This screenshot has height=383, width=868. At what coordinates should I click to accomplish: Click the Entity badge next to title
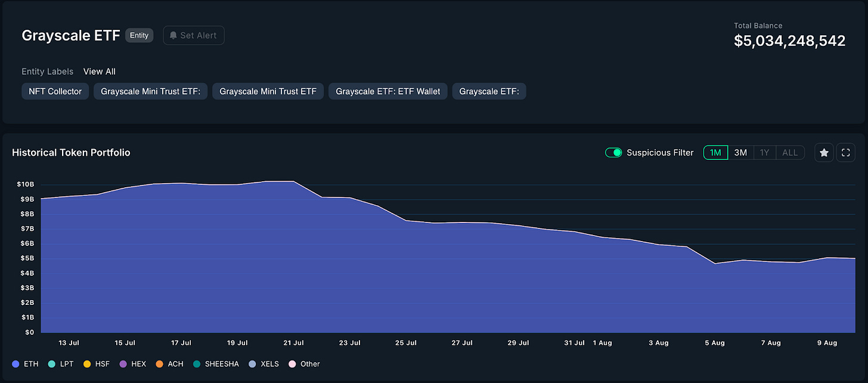(x=139, y=35)
